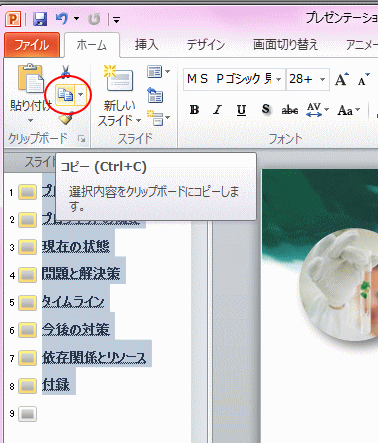The height and width of the screenshot is (443, 378).
Task: Click the 新しいスライド icon
Action: [119, 79]
